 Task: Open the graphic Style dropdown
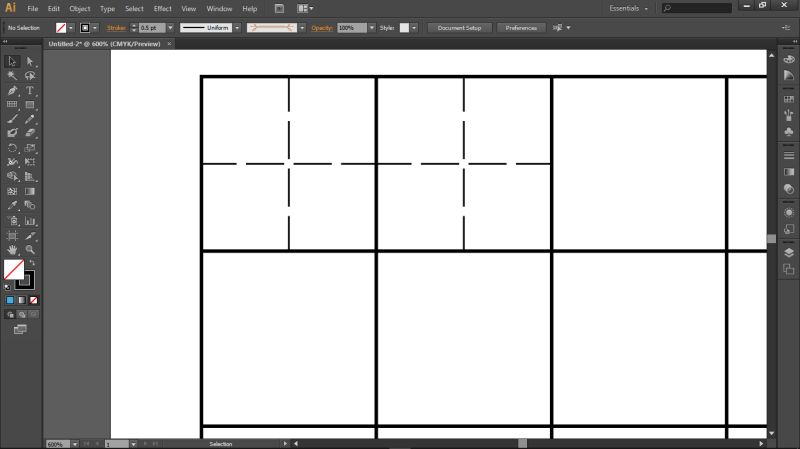[x=414, y=28]
